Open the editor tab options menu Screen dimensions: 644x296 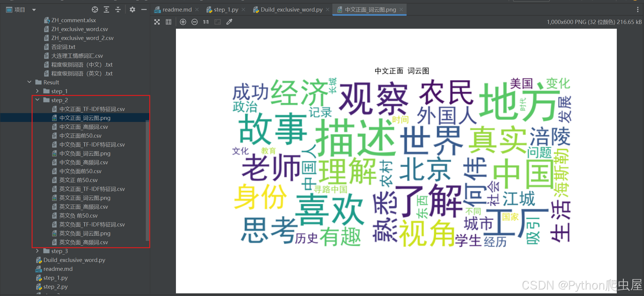[x=638, y=9]
